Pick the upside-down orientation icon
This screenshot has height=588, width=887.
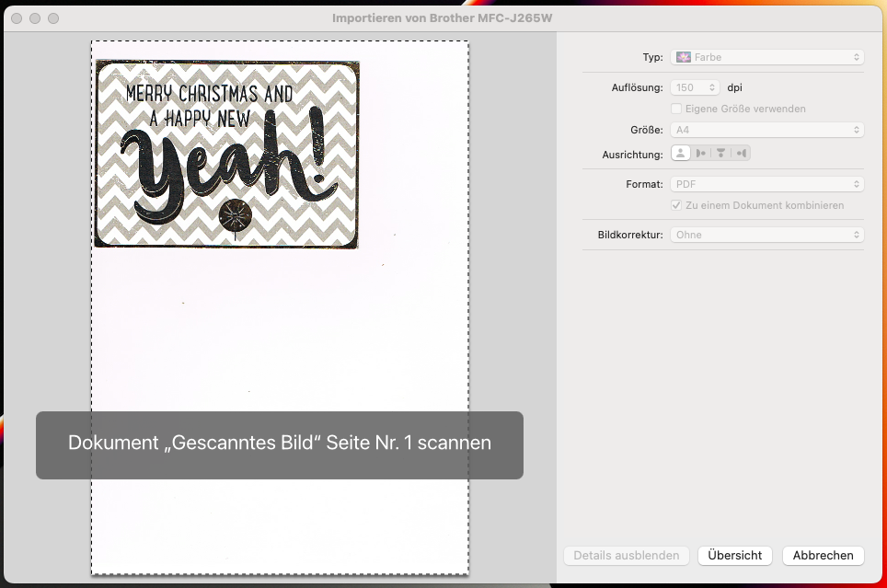point(721,153)
